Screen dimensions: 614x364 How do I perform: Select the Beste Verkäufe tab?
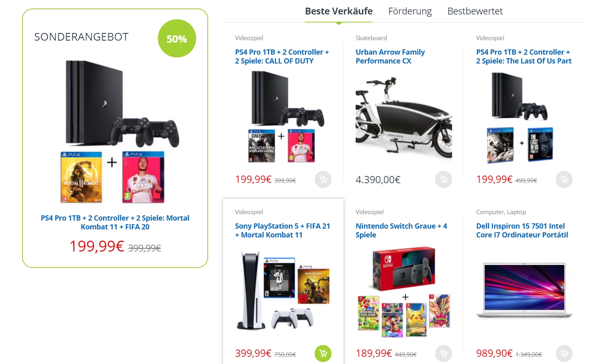[x=339, y=11]
